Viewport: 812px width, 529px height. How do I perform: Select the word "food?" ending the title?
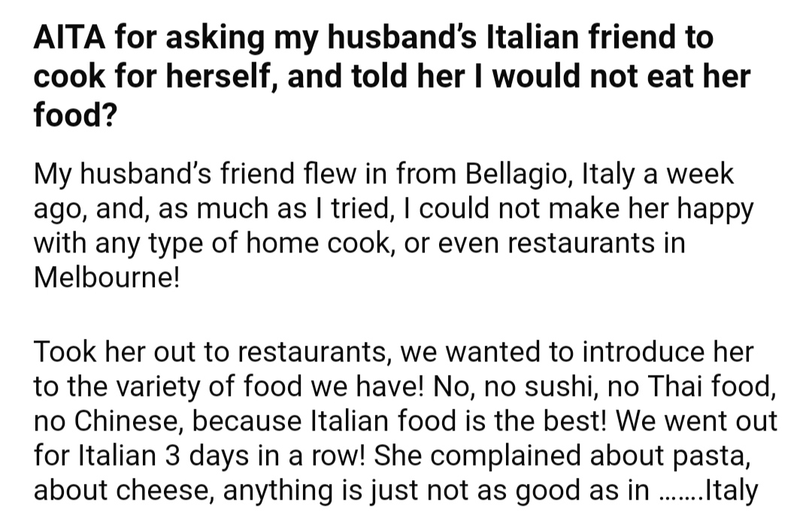[75, 115]
